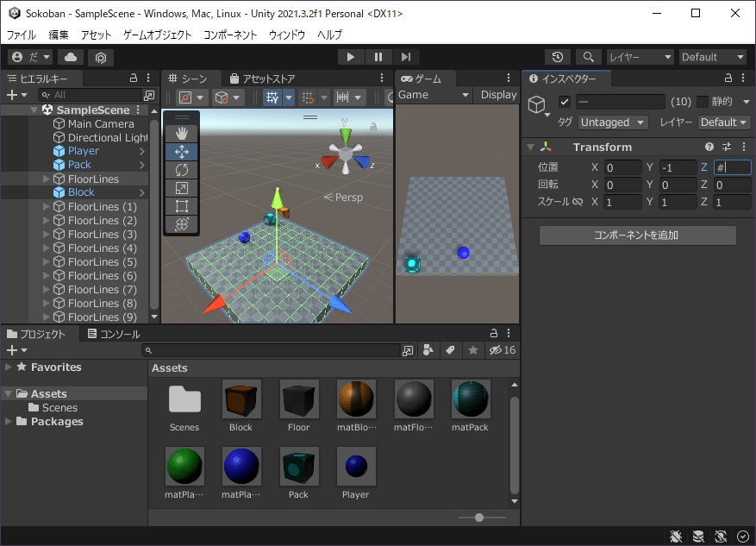This screenshot has width=756, height=546.
Task: Expand the FloorLines (1) hierarchy item
Action: click(47, 206)
